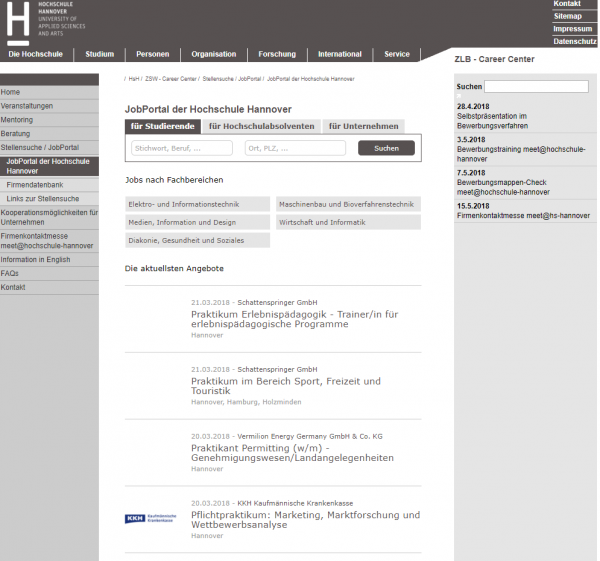Viewport: 600px width, 561px height.
Task: Click the Die aktuellsten Angebote heading
Action: (174, 268)
